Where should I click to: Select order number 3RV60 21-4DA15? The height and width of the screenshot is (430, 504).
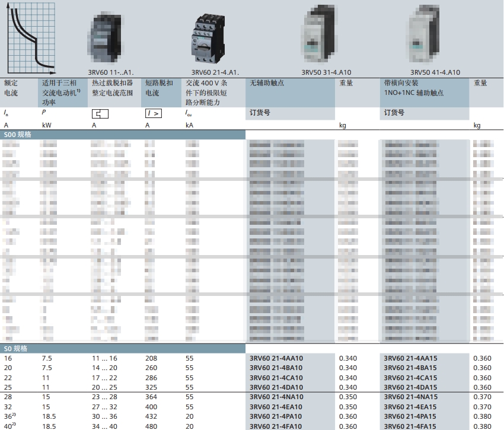click(410, 387)
